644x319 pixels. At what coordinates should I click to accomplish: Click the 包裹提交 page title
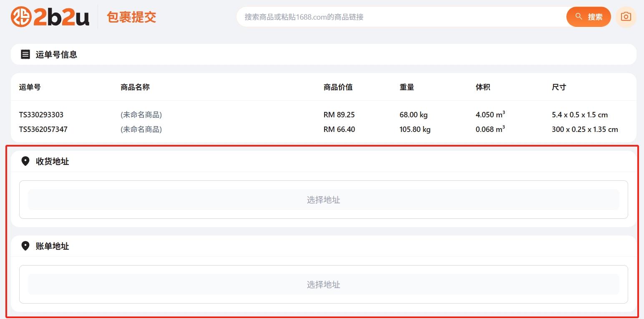coord(131,17)
